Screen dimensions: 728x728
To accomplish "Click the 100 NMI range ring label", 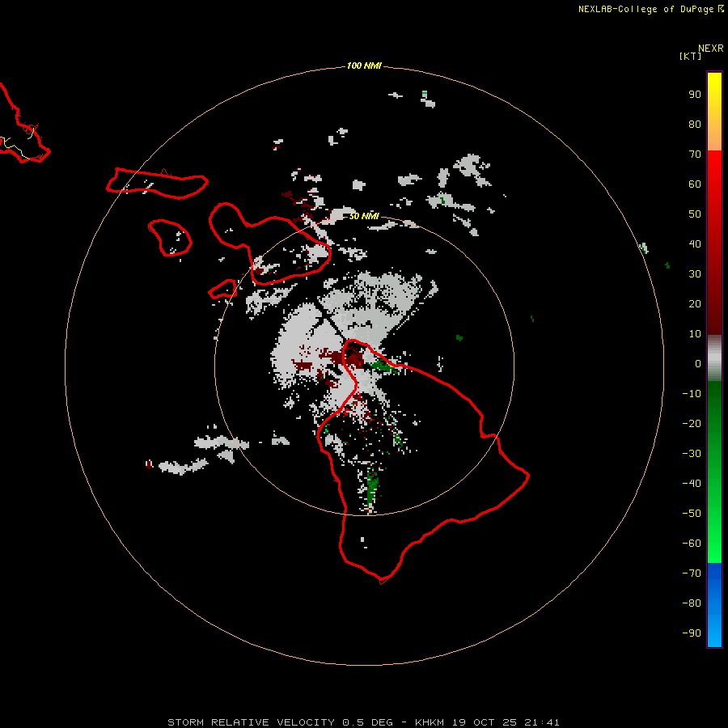I will click(x=364, y=66).
